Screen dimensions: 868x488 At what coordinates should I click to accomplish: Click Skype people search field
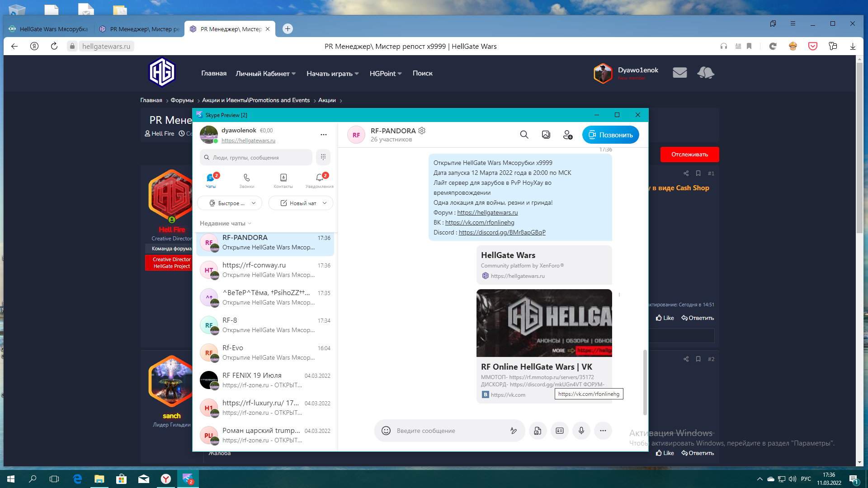click(x=256, y=157)
